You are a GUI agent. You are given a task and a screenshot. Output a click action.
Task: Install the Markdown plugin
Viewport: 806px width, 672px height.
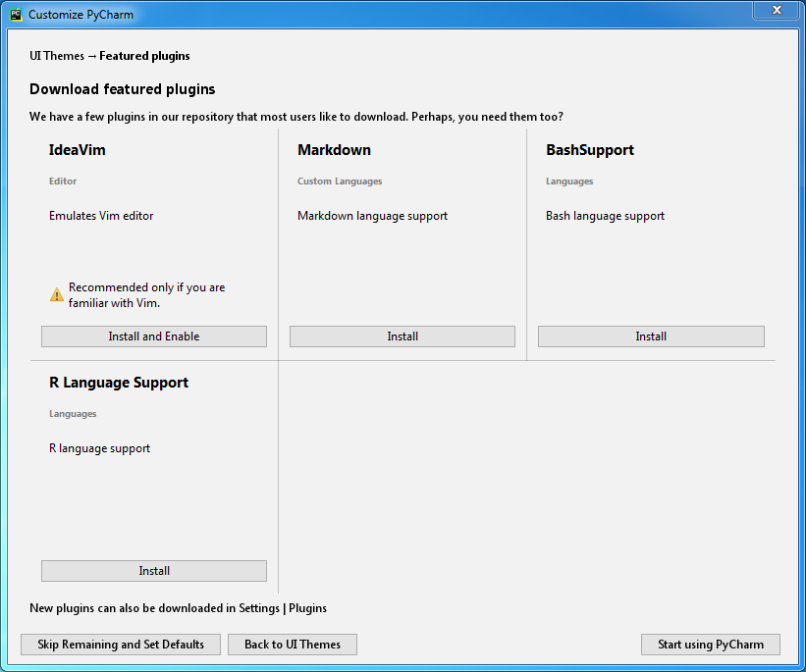402,336
